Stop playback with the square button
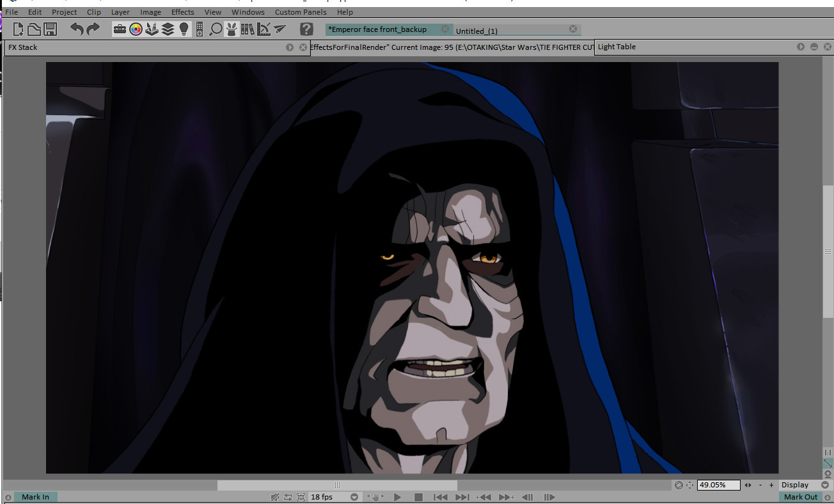Image resolution: width=834 pixels, height=504 pixels. (418, 497)
